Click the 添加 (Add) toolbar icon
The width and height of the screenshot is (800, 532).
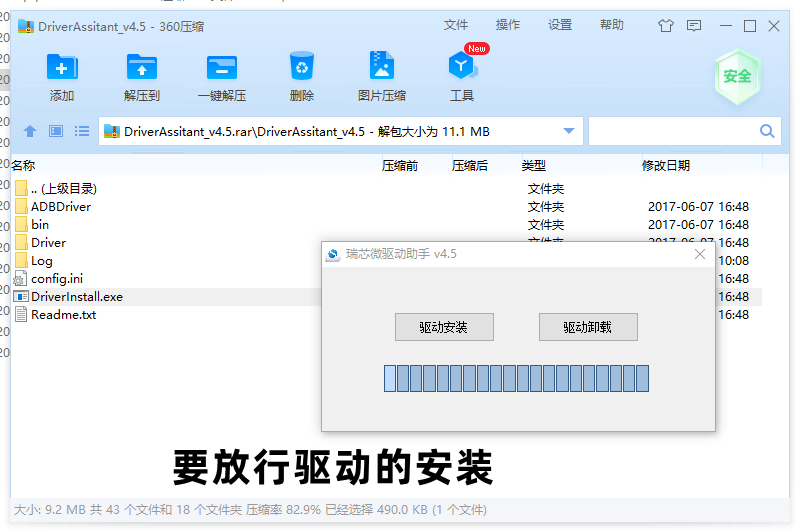[62, 68]
